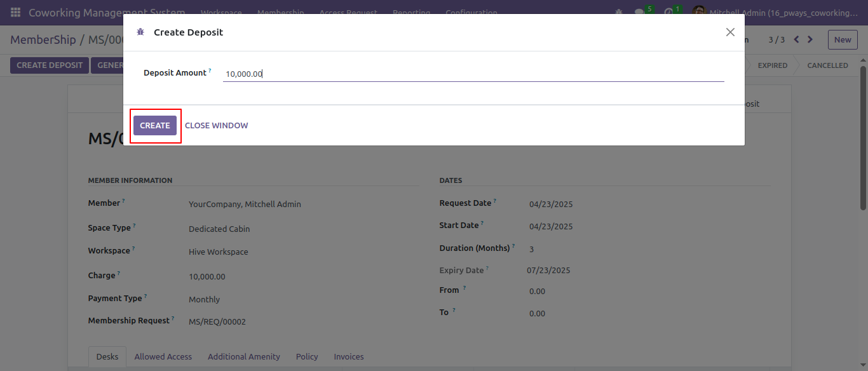
Task: Click the New record button
Action: [x=843, y=39]
